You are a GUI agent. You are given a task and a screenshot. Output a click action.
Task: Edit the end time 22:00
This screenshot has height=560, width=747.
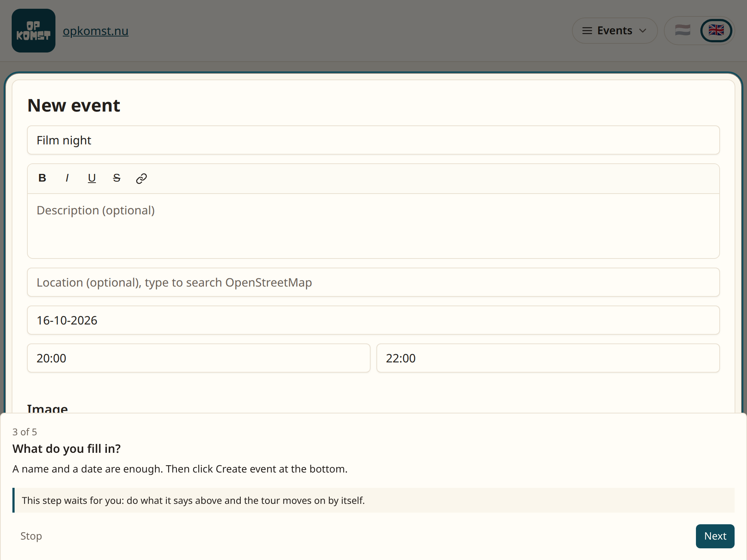(548, 358)
